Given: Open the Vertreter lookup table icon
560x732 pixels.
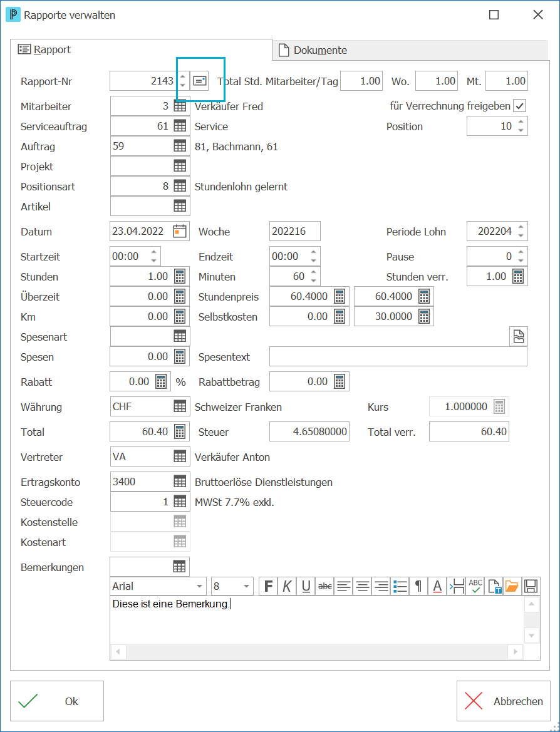Looking at the screenshot, I should point(180,456).
